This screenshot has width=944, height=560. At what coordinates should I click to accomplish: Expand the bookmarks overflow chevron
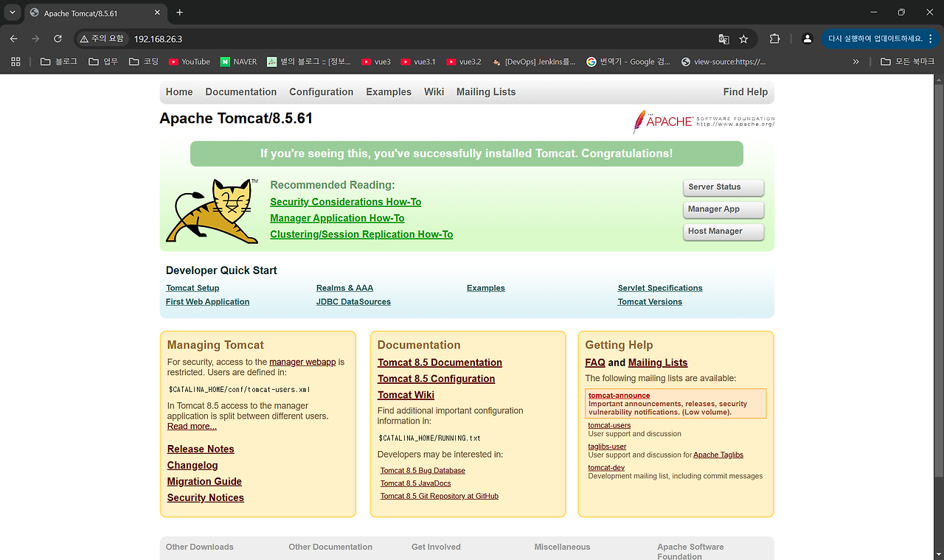coord(855,62)
